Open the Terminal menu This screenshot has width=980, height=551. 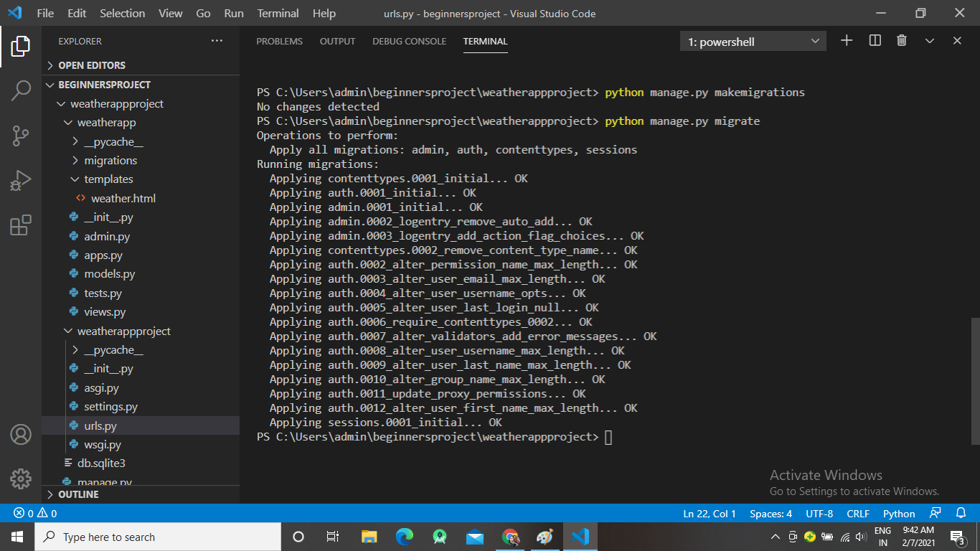(278, 13)
